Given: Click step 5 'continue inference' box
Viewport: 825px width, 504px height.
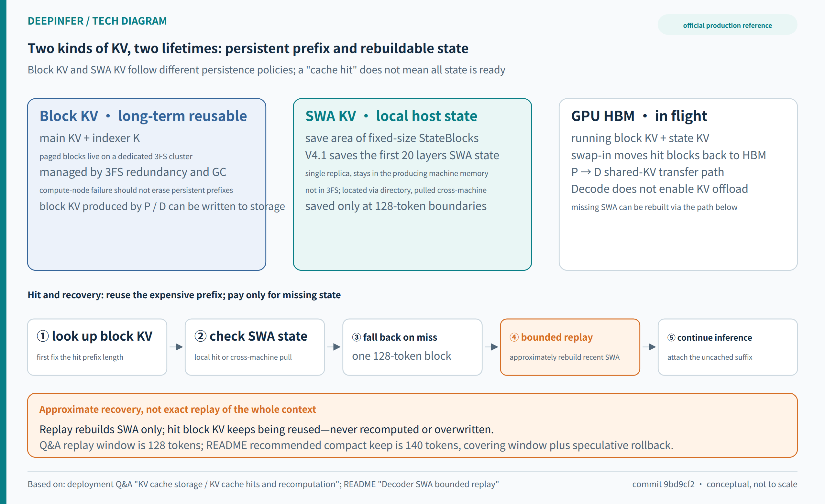Looking at the screenshot, I should (x=728, y=347).
